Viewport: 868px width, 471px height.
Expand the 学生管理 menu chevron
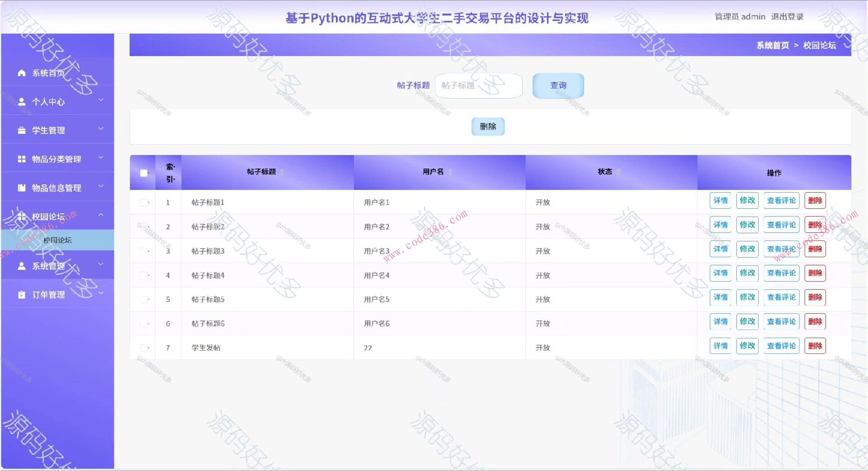[101, 129]
